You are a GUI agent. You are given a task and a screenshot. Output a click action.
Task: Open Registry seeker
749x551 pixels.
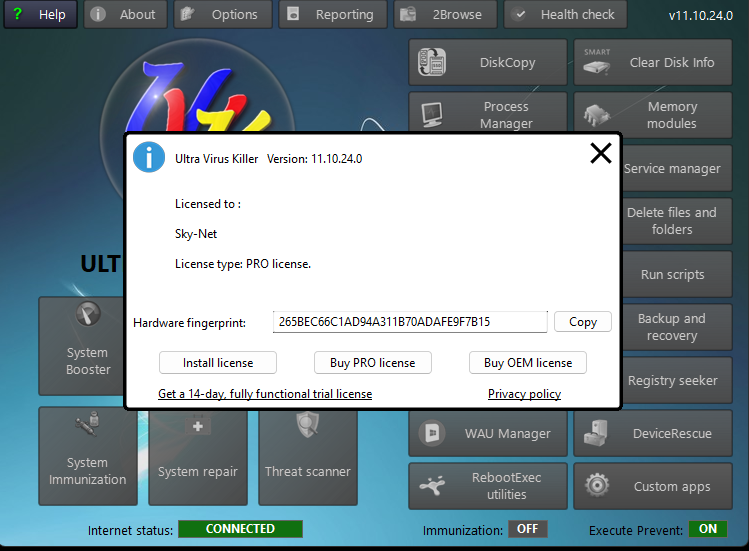pyautogui.click(x=676, y=380)
